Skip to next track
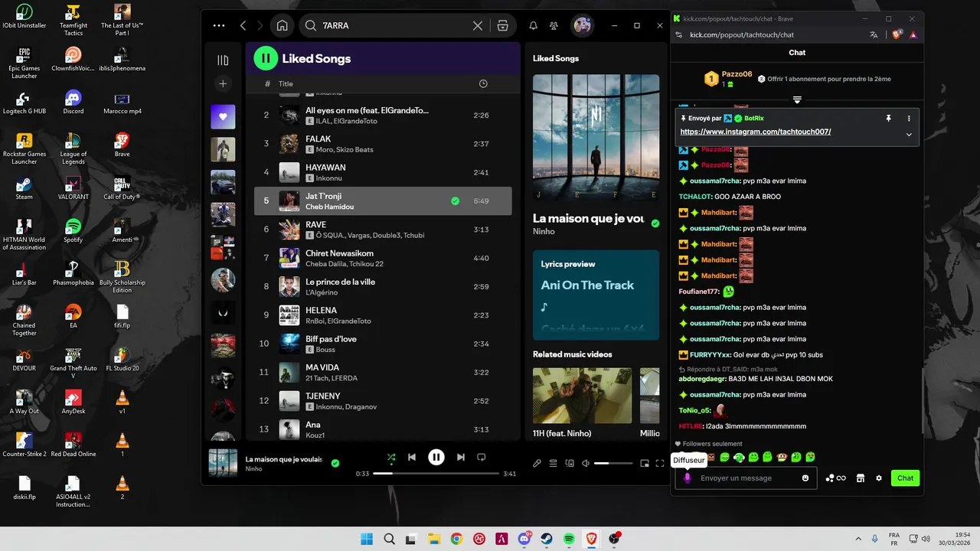 point(461,458)
